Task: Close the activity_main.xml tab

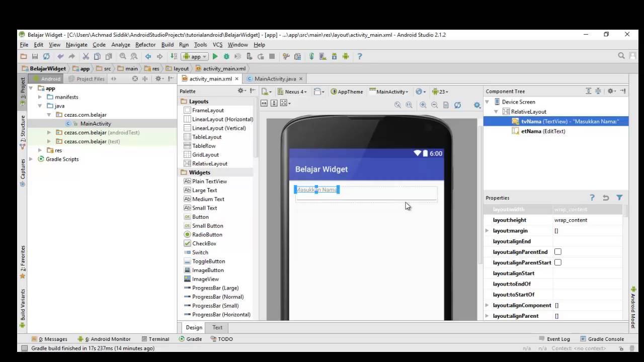Action: [x=236, y=79]
